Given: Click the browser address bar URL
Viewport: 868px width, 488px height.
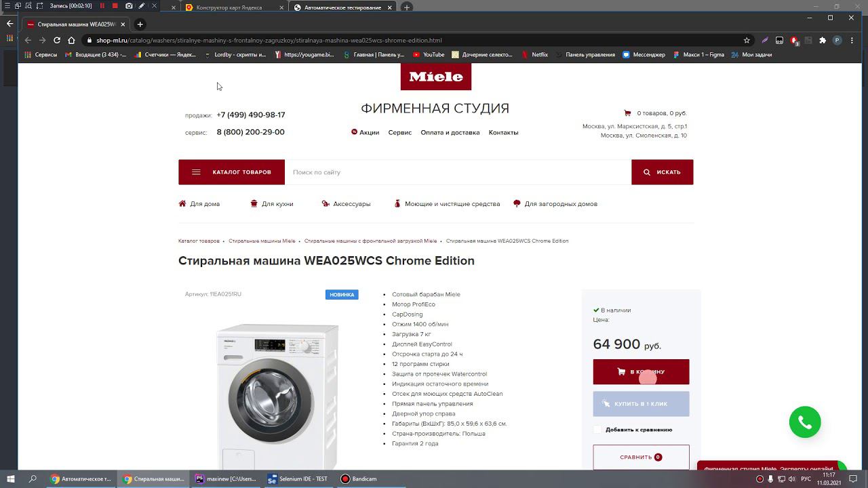Looking at the screenshot, I should click(269, 40).
